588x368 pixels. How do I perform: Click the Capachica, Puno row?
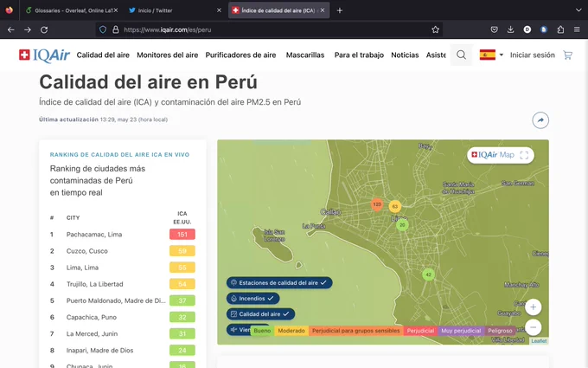(123, 317)
